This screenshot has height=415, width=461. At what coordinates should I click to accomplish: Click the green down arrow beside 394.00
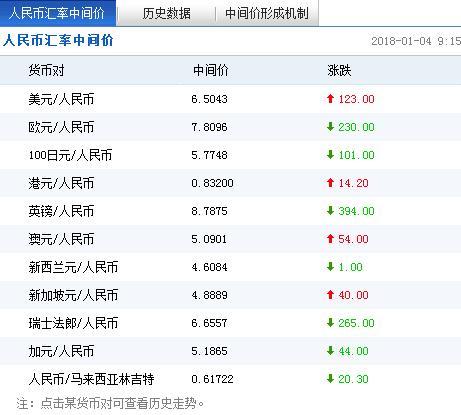330,211
